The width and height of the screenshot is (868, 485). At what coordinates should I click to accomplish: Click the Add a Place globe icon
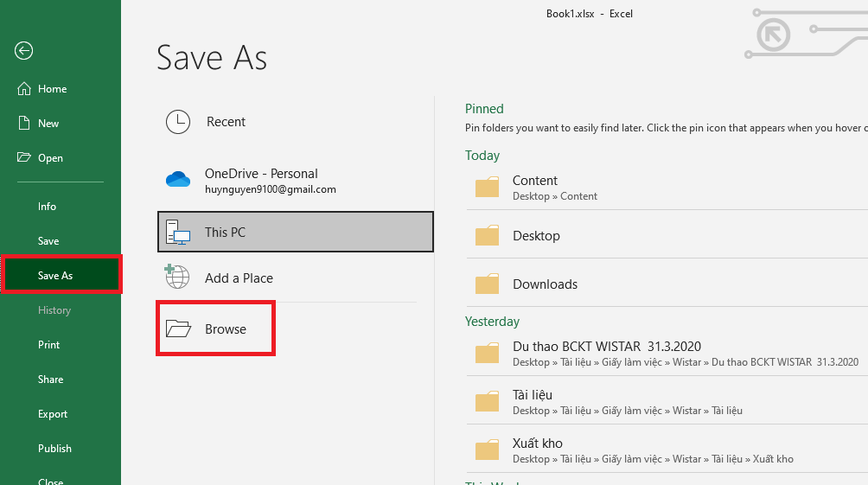click(x=177, y=278)
